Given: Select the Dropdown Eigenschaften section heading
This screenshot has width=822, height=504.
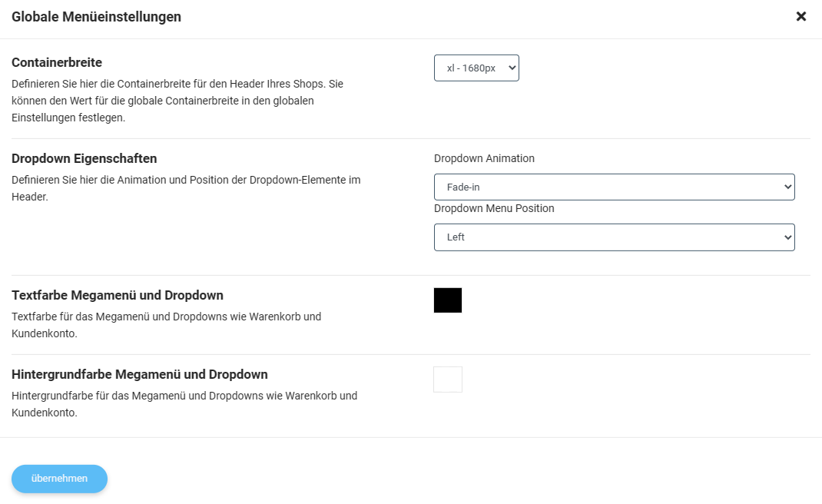Looking at the screenshot, I should point(84,158).
